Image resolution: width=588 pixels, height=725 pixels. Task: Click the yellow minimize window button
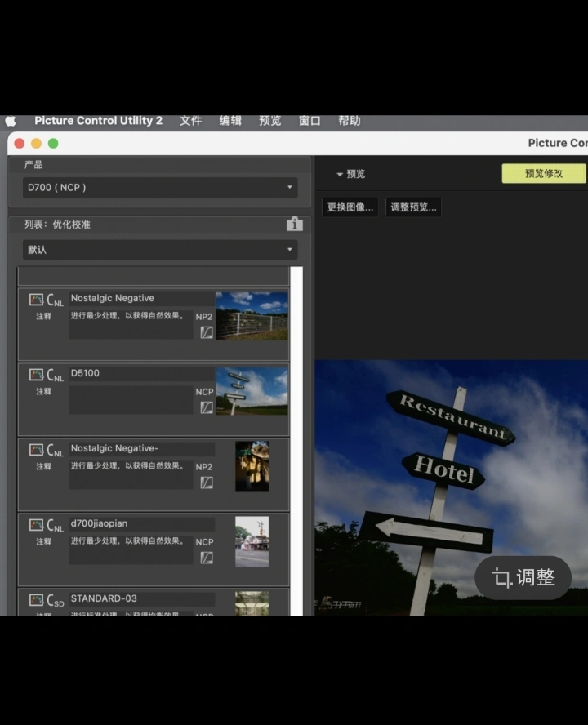[36, 144]
